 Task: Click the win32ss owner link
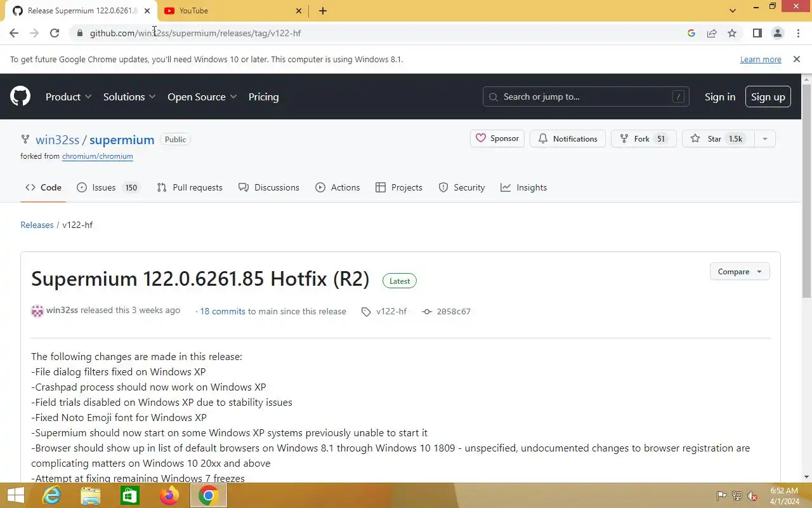tap(57, 140)
